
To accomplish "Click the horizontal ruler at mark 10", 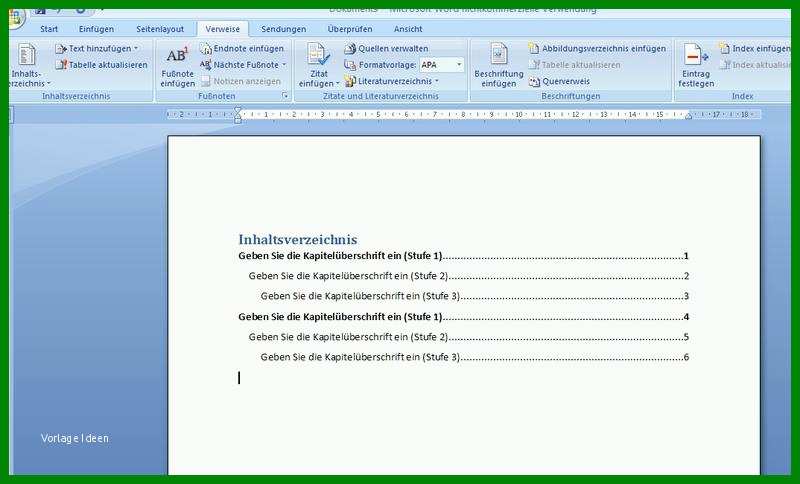I will pos(519,115).
